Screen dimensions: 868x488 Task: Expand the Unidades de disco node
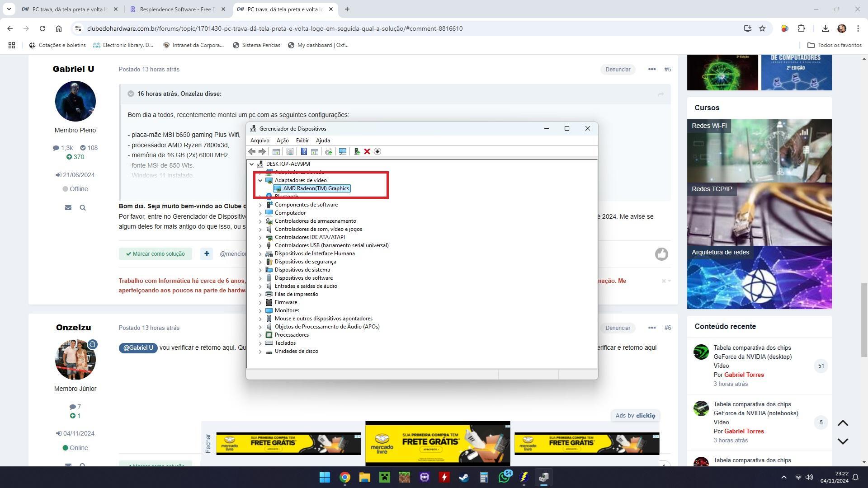tap(260, 351)
